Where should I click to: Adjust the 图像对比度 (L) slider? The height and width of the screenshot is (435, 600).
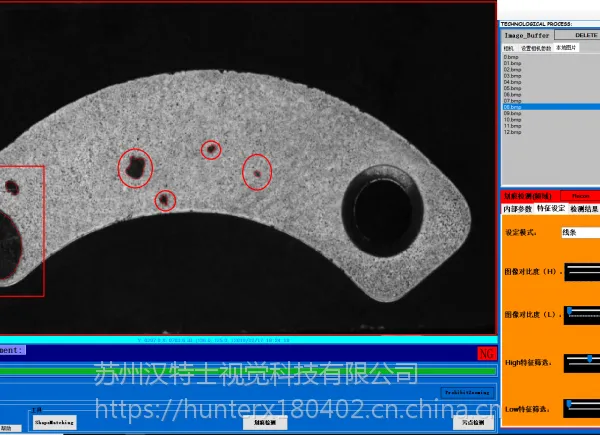(x=582, y=315)
